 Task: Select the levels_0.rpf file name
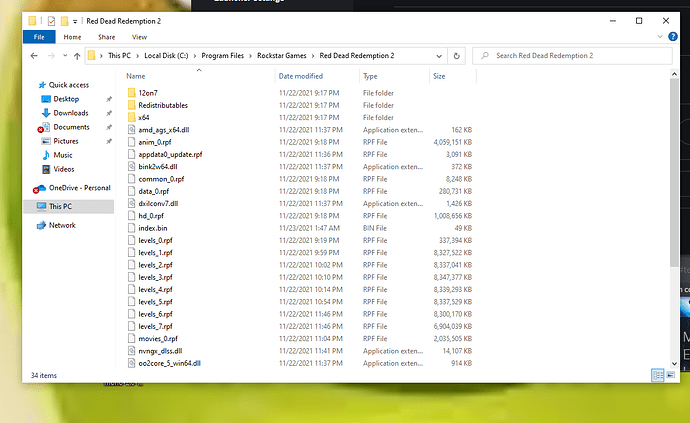[x=155, y=241]
